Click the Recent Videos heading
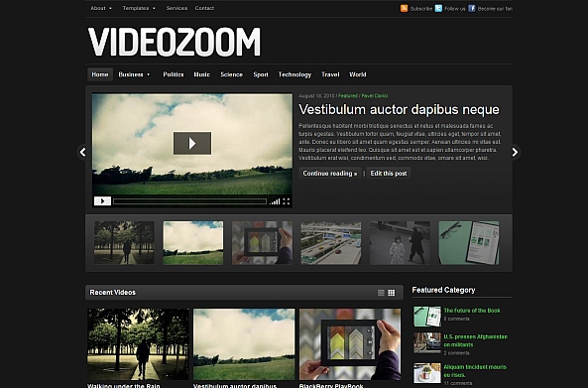588x388 pixels. (x=112, y=293)
